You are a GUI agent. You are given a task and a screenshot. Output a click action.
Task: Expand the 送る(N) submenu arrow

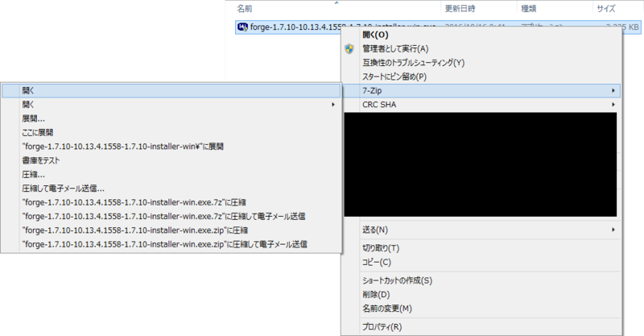[613, 230]
